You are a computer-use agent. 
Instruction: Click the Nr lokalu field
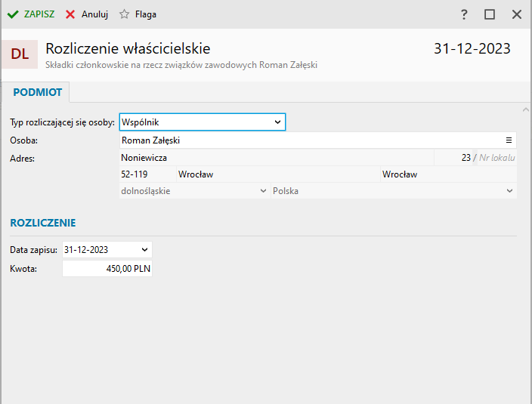(496, 158)
